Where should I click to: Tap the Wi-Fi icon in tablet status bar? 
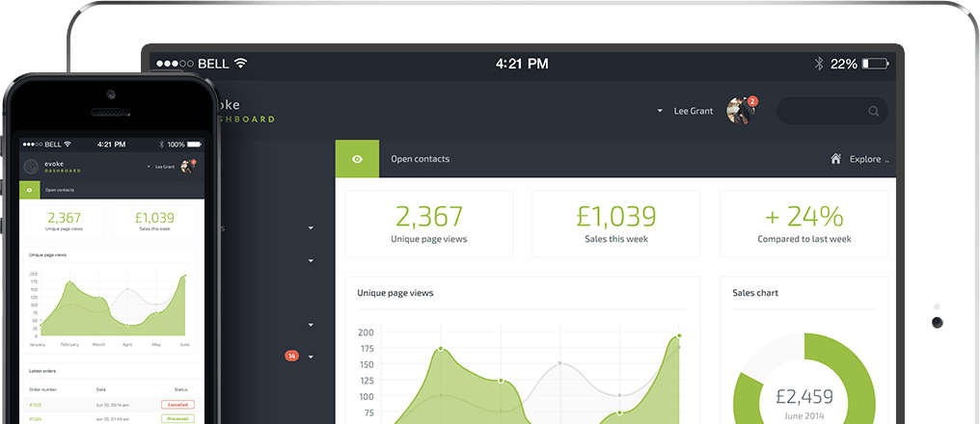pyautogui.click(x=240, y=63)
